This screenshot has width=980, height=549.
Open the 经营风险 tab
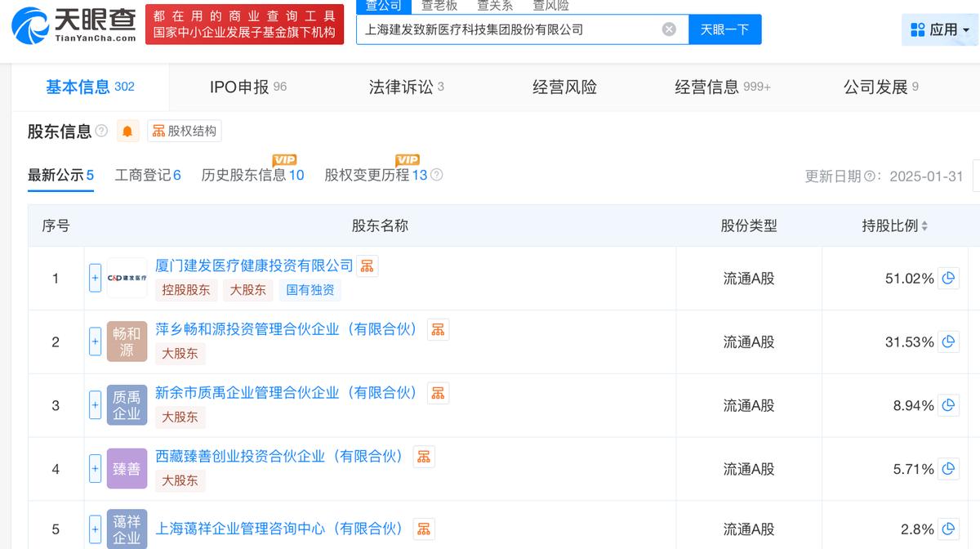(x=564, y=87)
